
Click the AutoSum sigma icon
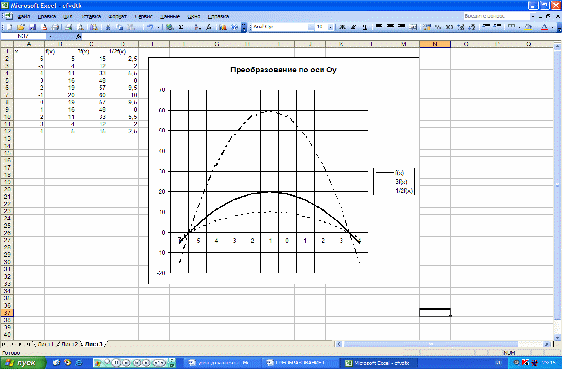point(181,27)
